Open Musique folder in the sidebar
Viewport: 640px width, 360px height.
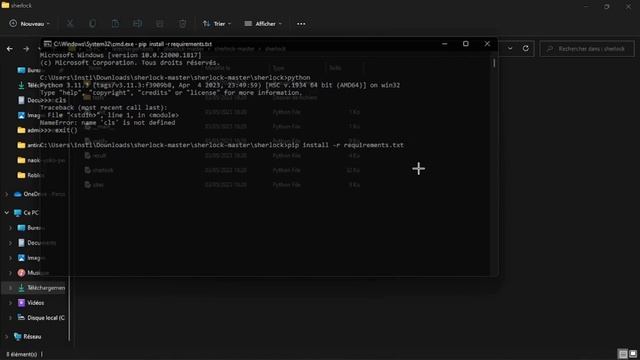click(33, 273)
